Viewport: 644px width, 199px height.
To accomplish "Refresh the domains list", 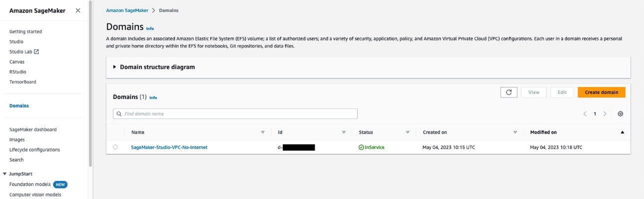I will point(509,92).
